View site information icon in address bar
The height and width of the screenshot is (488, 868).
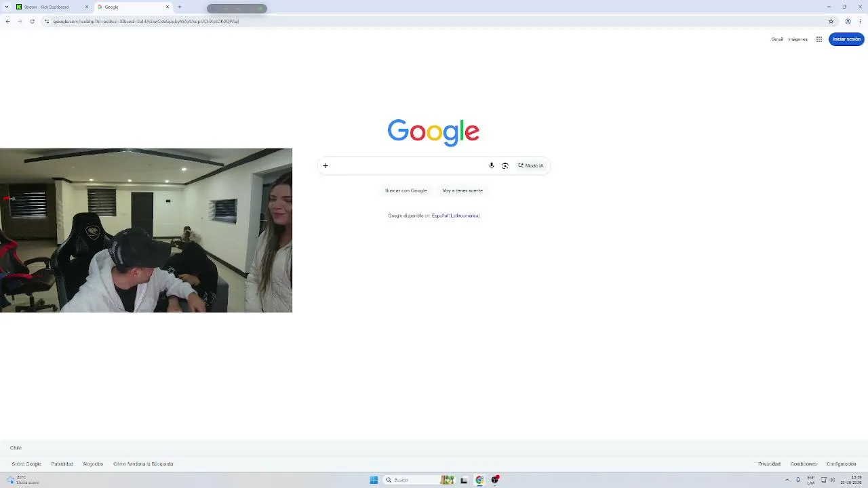47,21
